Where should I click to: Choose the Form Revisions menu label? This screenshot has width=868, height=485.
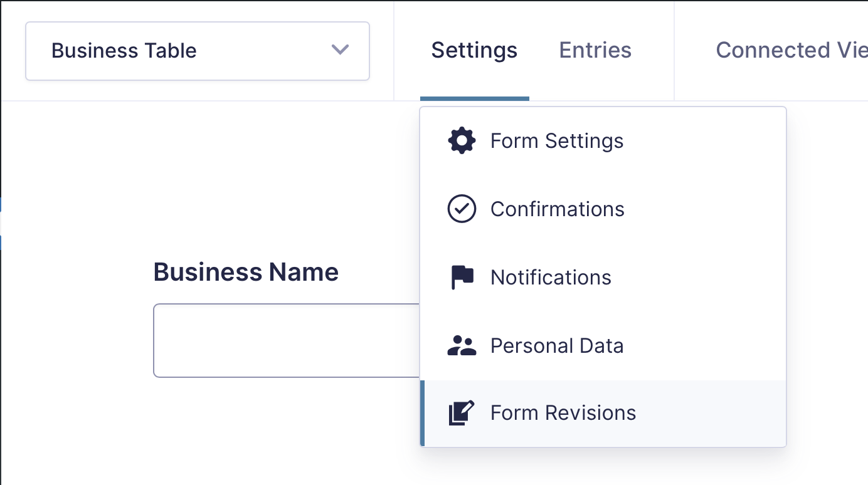563,413
